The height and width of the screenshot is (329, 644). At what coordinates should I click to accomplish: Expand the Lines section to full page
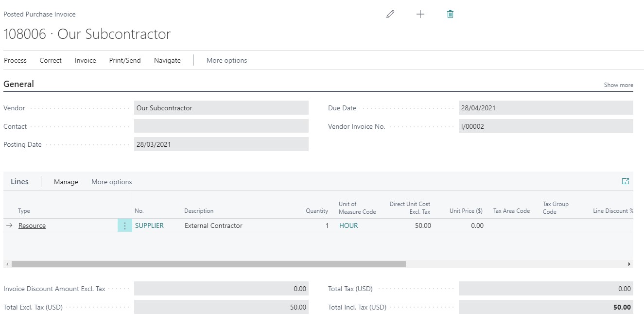tap(625, 181)
